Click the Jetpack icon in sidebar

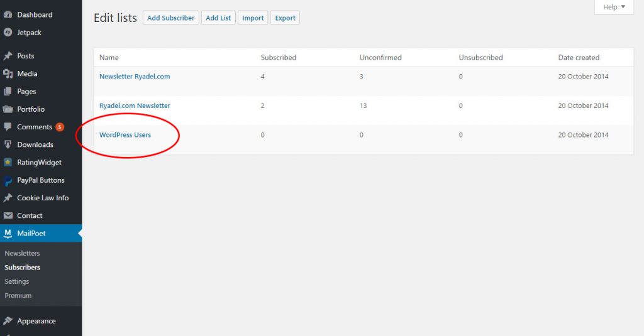tap(8, 33)
